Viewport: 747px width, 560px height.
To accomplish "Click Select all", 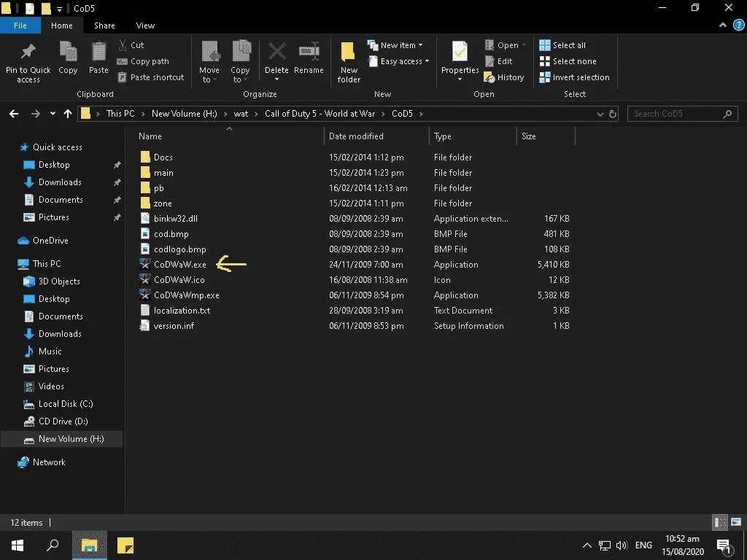I will tap(562, 45).
